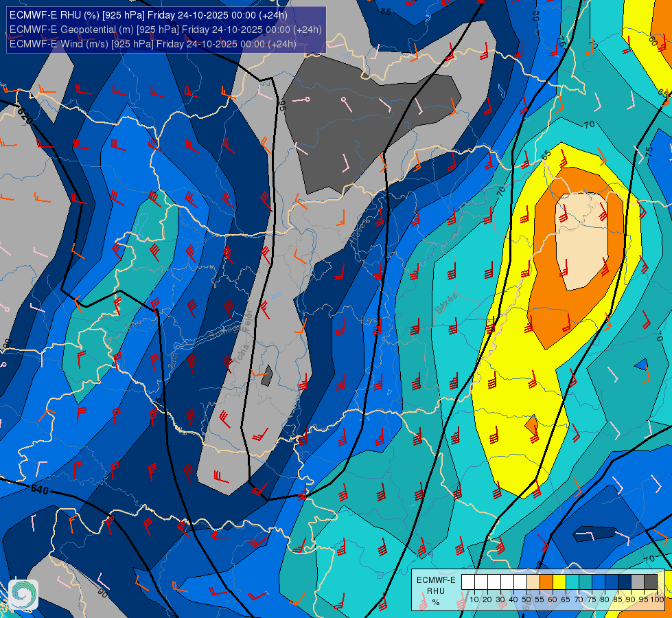Pick the orange 55–60 legend swatch
This screenshot has height=618, width=672.
pyautogui.click(x=546, y=582)
